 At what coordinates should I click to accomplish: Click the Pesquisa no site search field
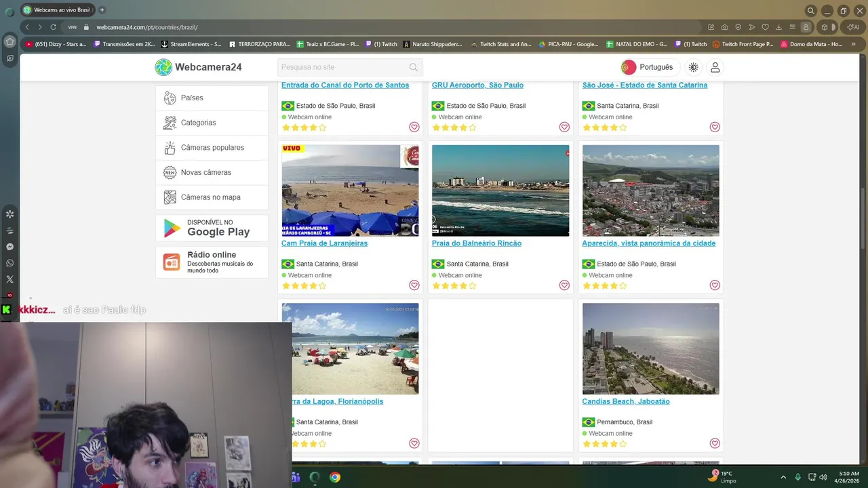point(350,67)
